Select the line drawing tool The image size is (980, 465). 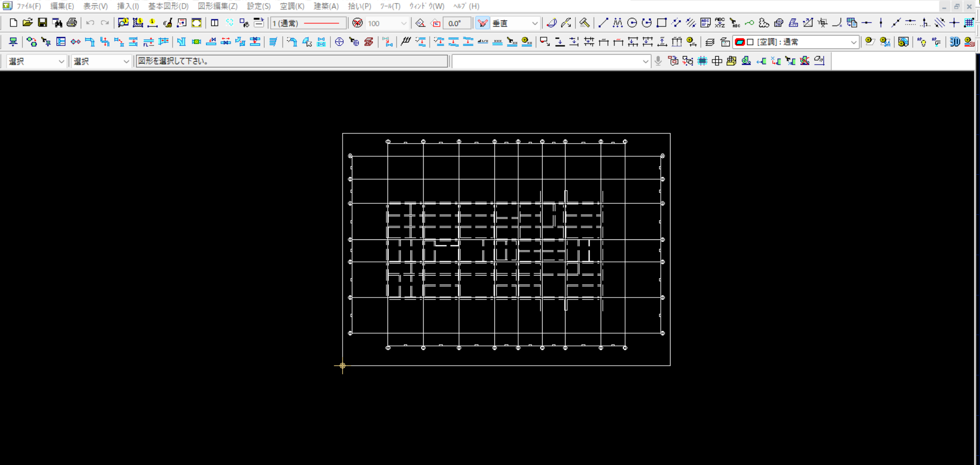pos(603,23)
